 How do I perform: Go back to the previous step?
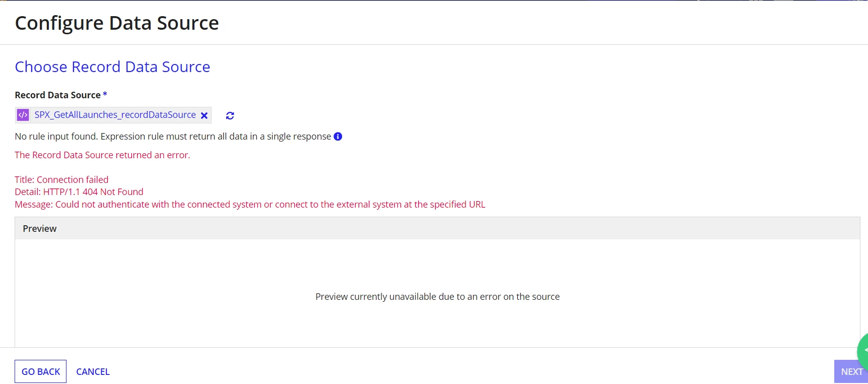(41, 371)
